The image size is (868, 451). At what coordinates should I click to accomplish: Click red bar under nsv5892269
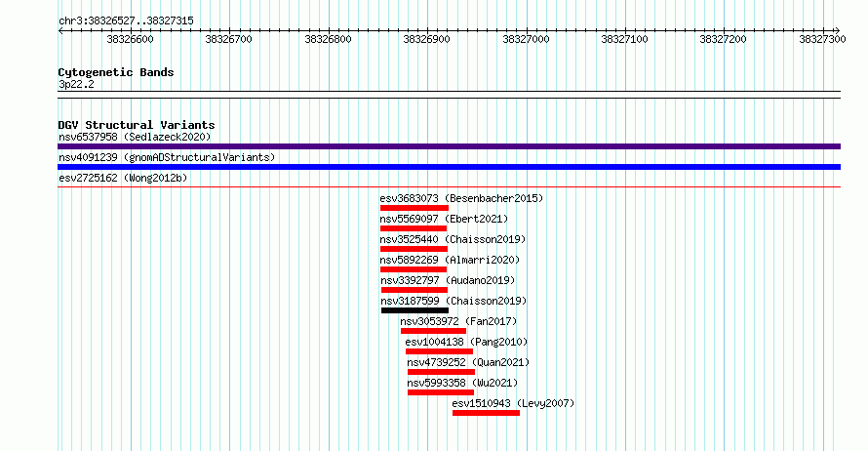click(x=414, y=269)
